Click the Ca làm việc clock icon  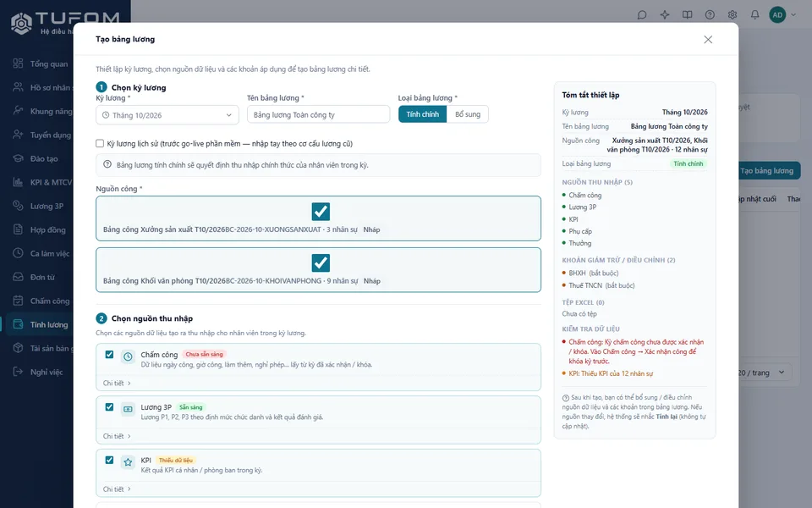click(18, 253)
